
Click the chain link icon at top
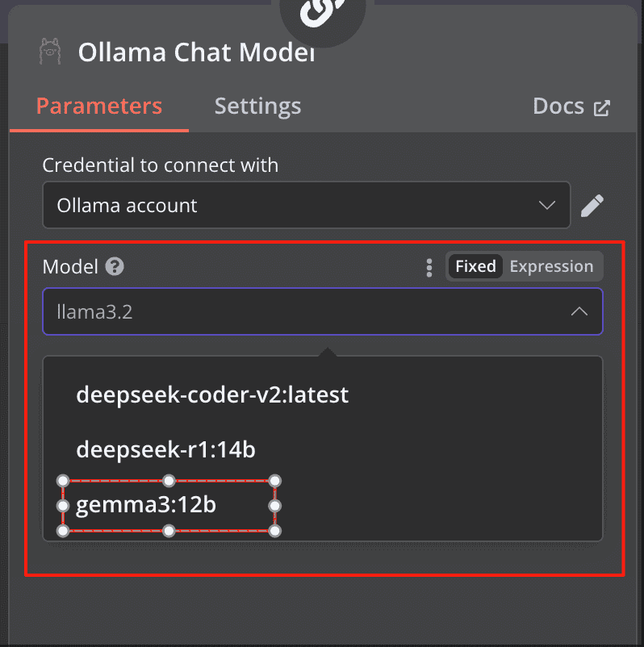click(323, 11)
